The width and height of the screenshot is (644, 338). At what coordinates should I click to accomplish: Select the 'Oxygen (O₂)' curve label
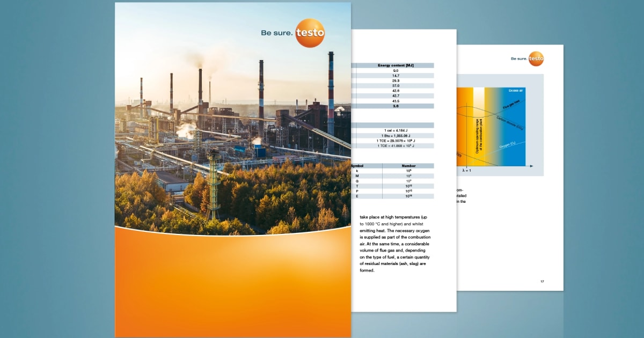point(507,144)
